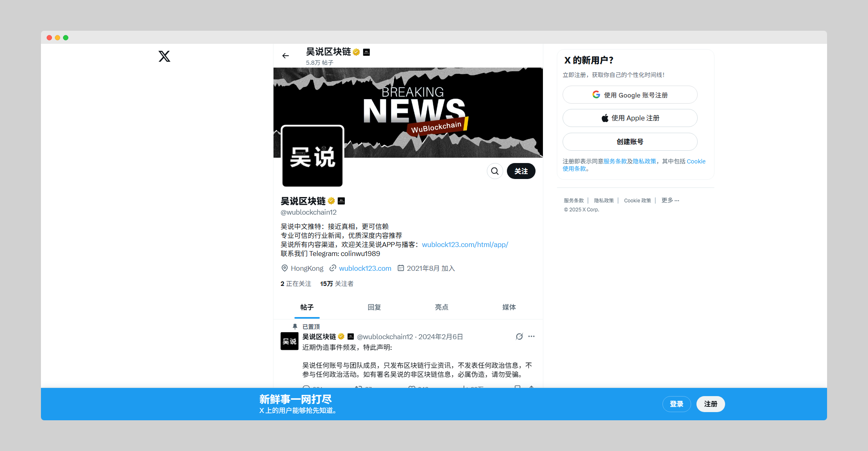
Task: Click the © 2025 X Corp. text
Action: [x=581, y=210]
